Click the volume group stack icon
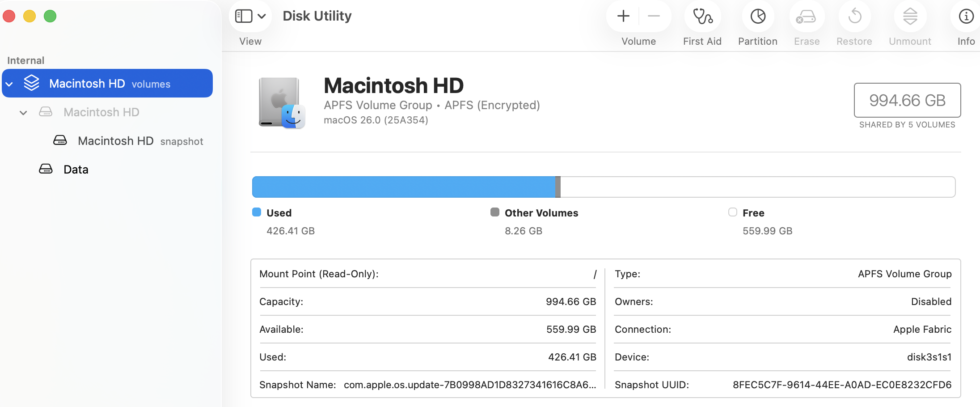 32,83
